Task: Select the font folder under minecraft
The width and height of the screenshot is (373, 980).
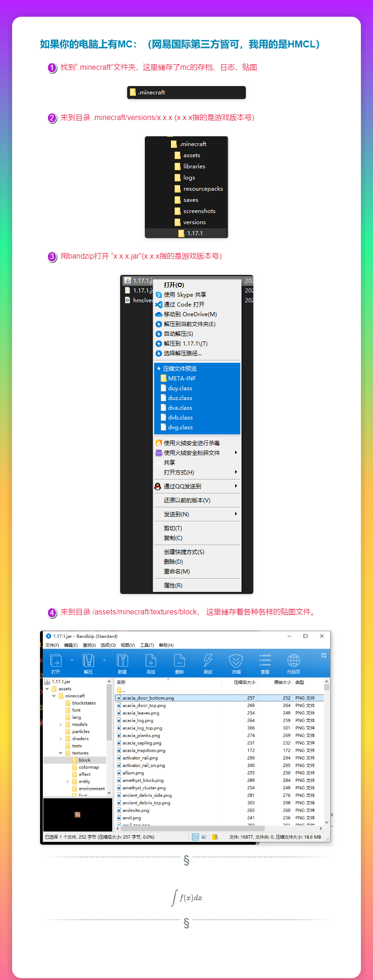Action: coord(73,710)
